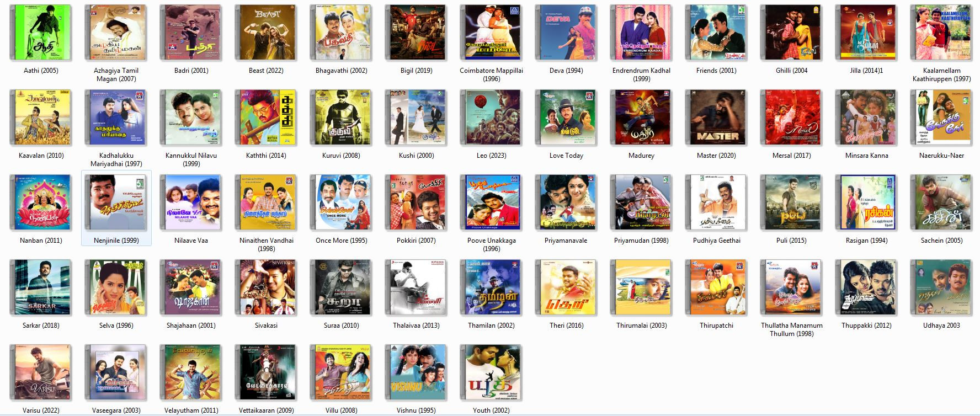This screenshot has height=416, width=980.
Task: Select the Kannukkul Nilavu (1999) folder icon
Action: pos(191,118)
